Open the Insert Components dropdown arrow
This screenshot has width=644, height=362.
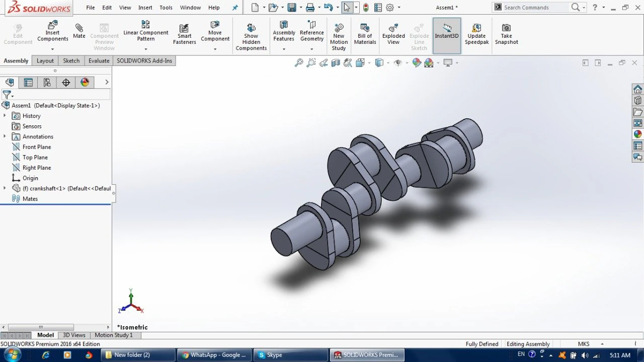point(52,49)
